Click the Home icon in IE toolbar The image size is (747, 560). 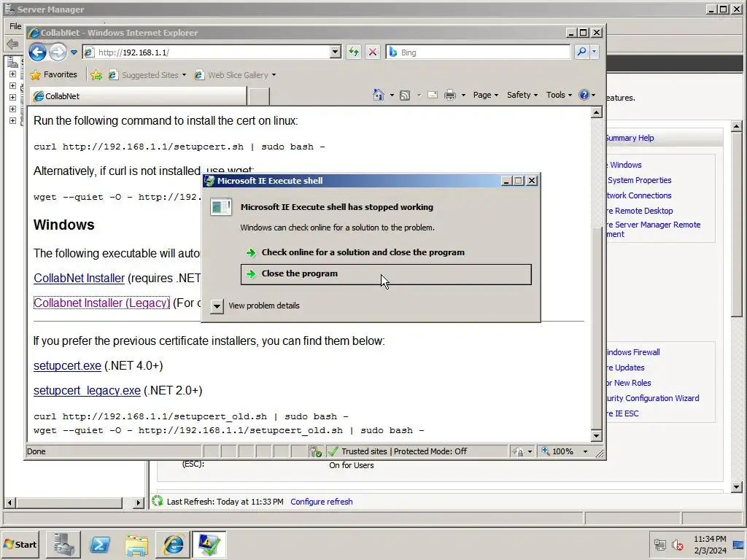coord(379,95)
